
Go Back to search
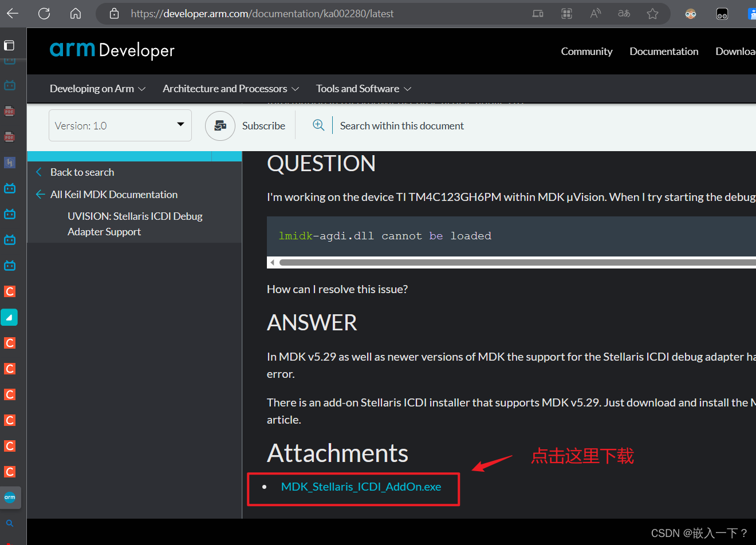(82, 172)
